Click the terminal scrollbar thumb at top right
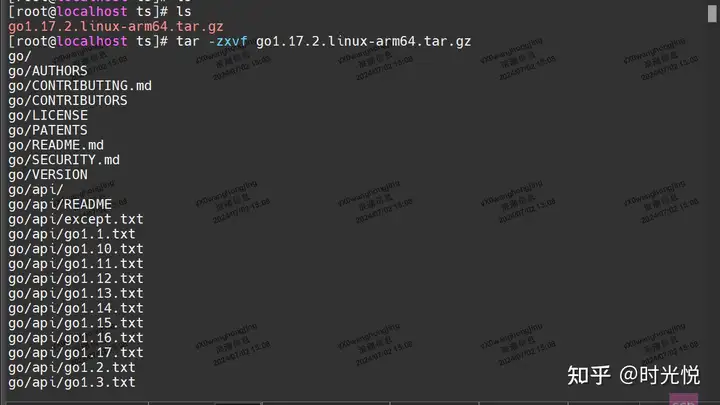Image resolution: width=720 pixels, height=405 pixels. (712, 11)
